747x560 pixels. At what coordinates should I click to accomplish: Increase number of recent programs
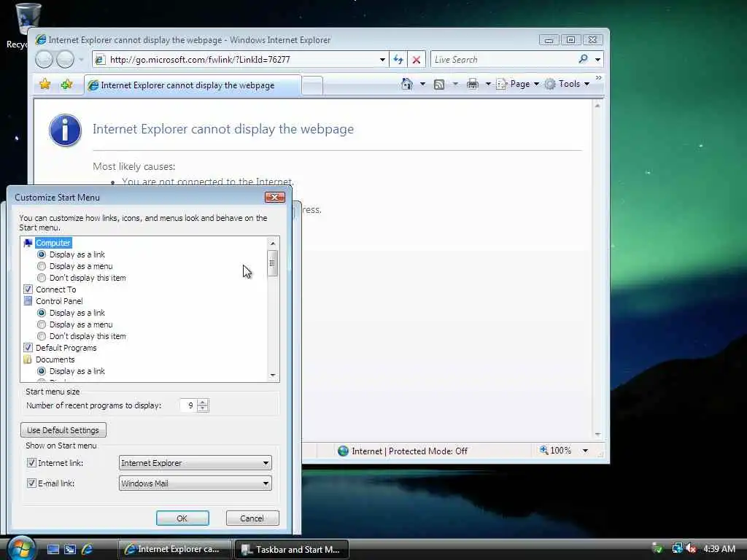(204, 402)
